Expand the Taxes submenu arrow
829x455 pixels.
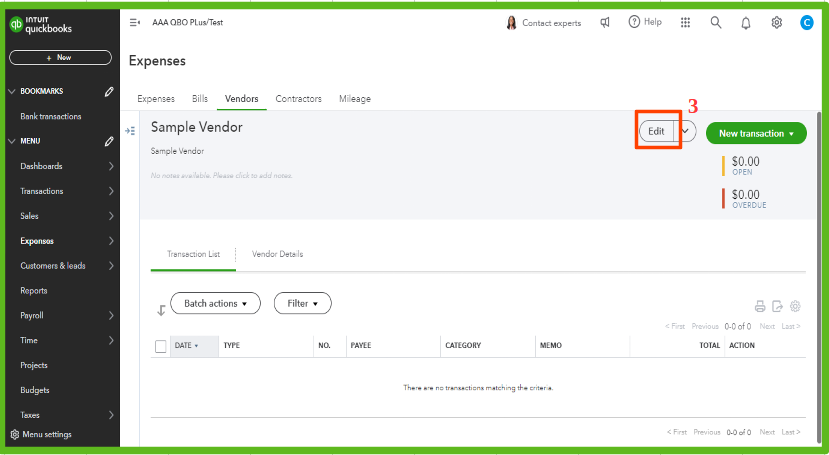(111, 415)
